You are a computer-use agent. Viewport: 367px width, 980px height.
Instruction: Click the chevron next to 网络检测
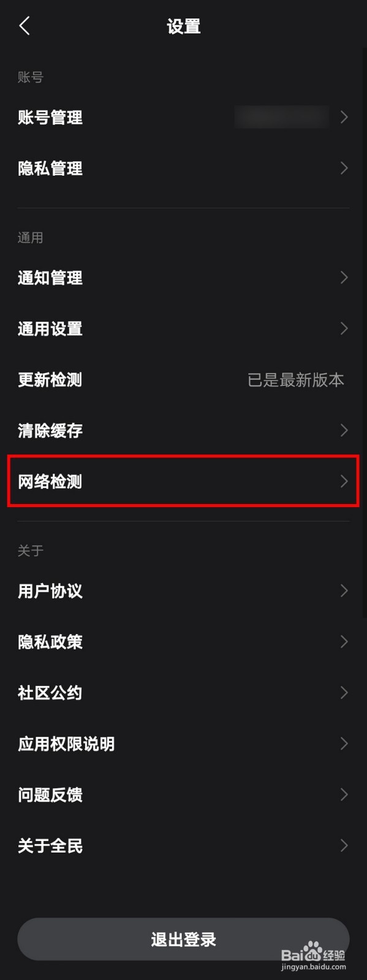(x=344, y=481)
